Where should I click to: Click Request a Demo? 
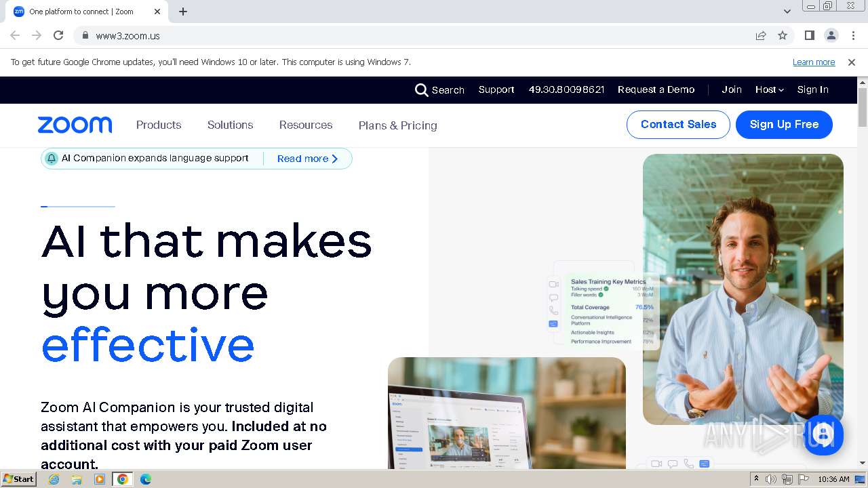click(x=656, y=89)
